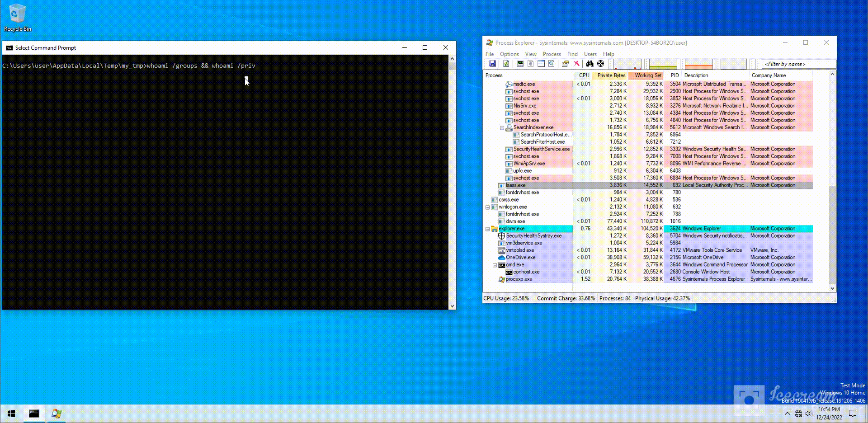Collapse the cmd.exe tree node
The width and height of the screenshot is (868, 423).
pos(495,265)
